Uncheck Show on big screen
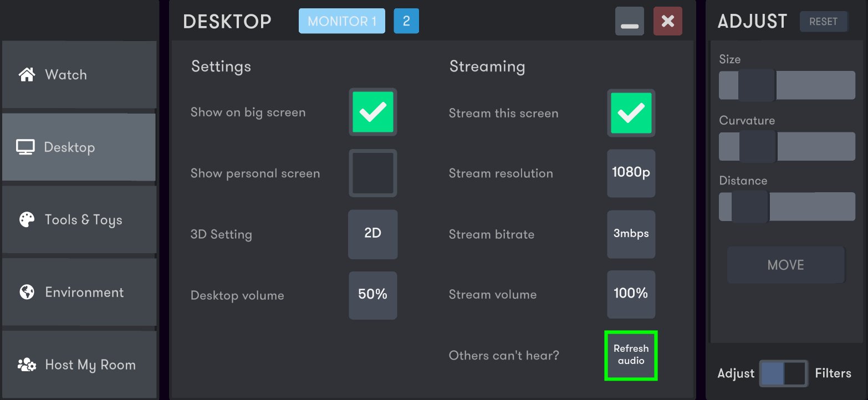Screen dimensions: 868x400 coord(373,112)
